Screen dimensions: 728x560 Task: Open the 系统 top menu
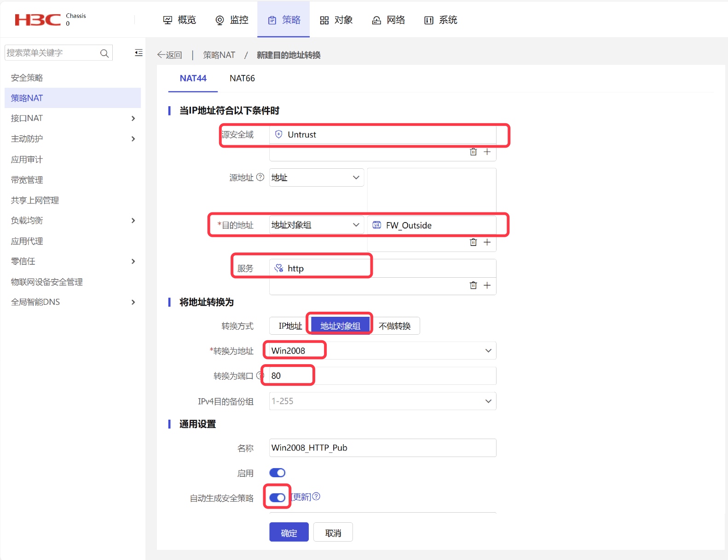pos(440,20)
